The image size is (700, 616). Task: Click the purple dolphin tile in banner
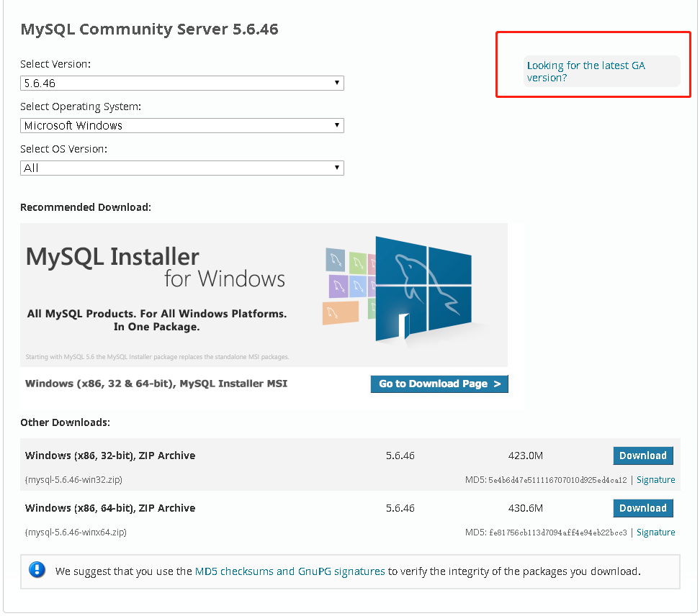pyautogui.click(x=338, y=286)
